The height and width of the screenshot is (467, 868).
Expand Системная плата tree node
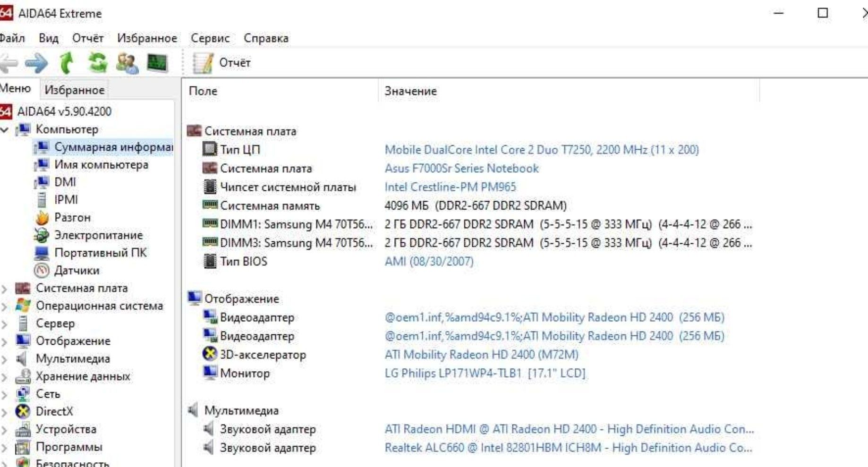click(x=5, y=289)
